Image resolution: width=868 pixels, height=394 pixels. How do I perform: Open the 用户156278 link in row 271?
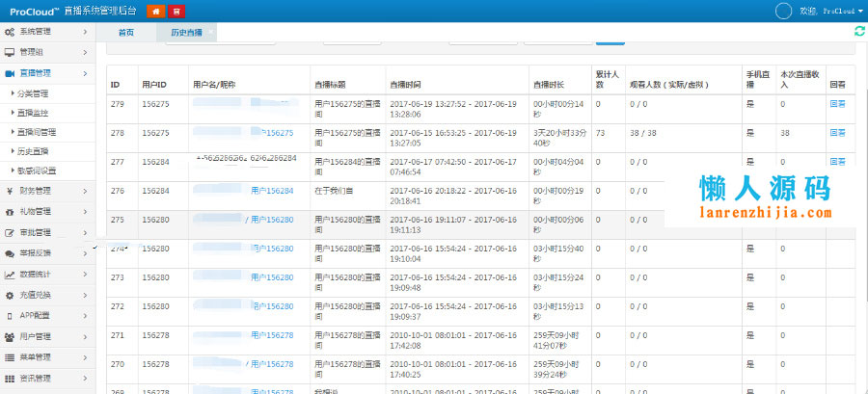272,335
